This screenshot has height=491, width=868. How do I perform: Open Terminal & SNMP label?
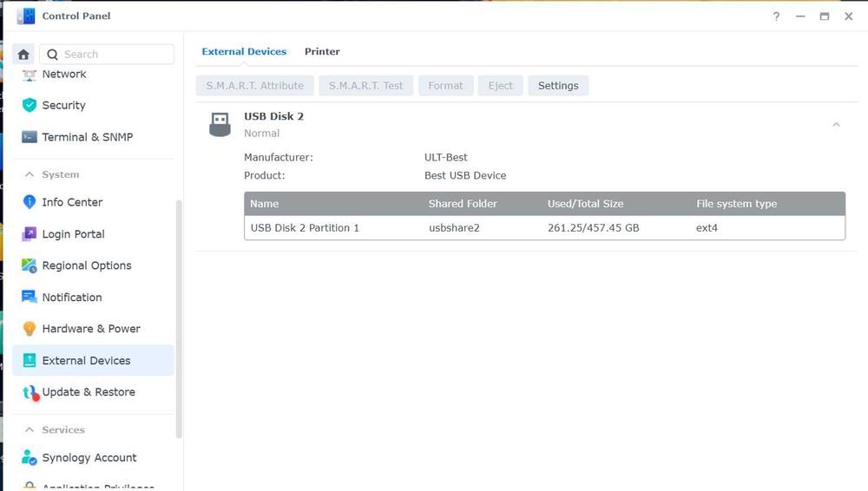(x=88, y=137)
